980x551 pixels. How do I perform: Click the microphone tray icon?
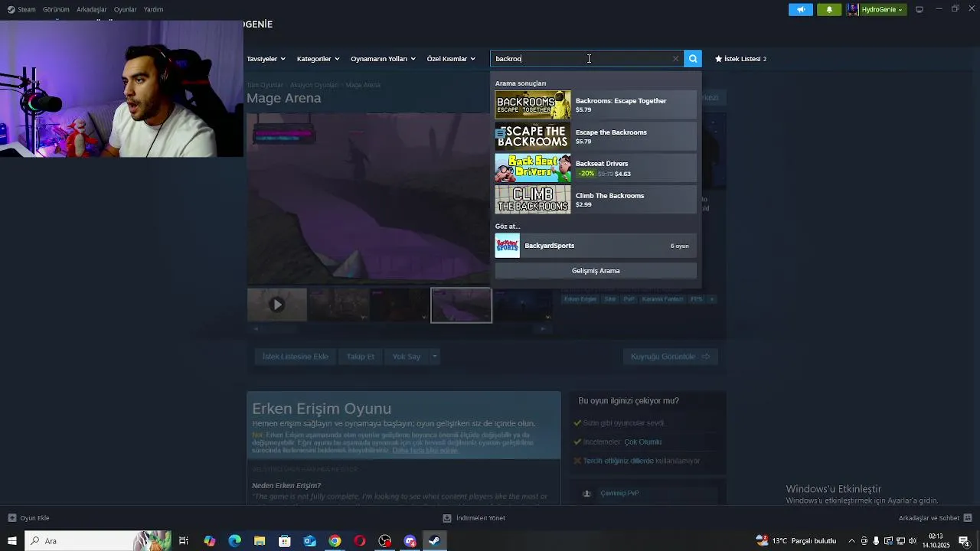click(876, 541)
